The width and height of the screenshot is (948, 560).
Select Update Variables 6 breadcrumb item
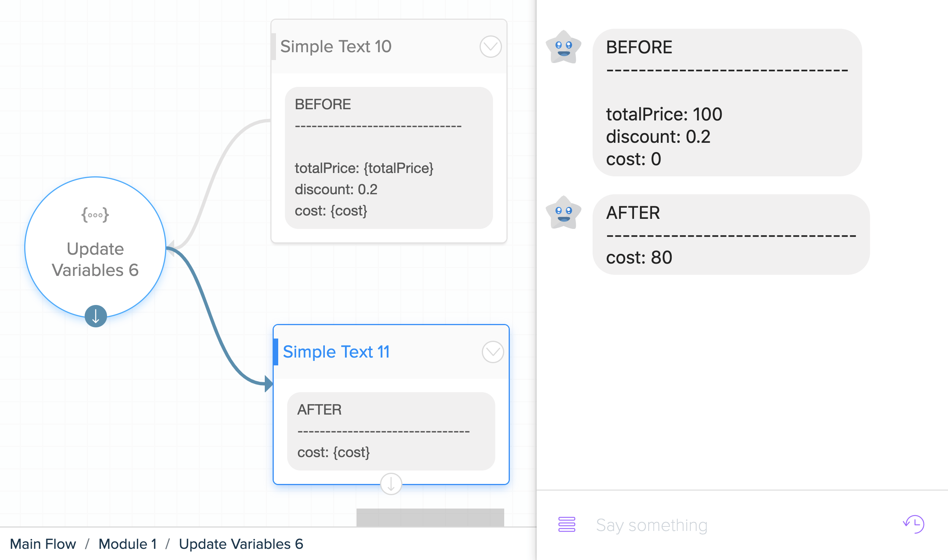[x=241, y=544]
